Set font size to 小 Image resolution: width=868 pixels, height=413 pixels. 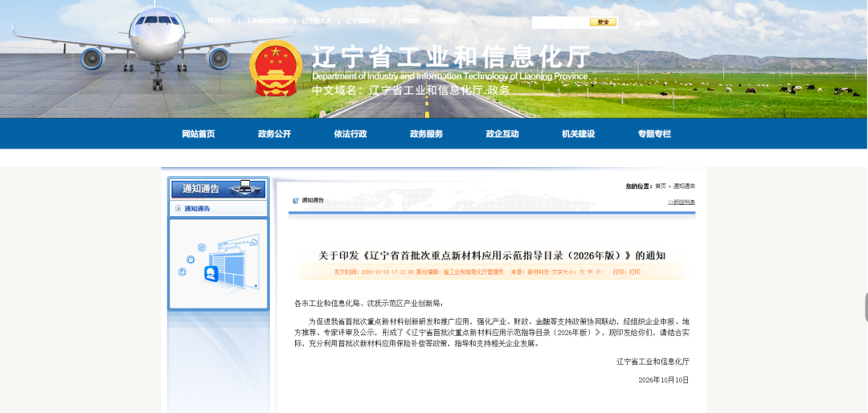pyautogui.click(x=598, y=272)
